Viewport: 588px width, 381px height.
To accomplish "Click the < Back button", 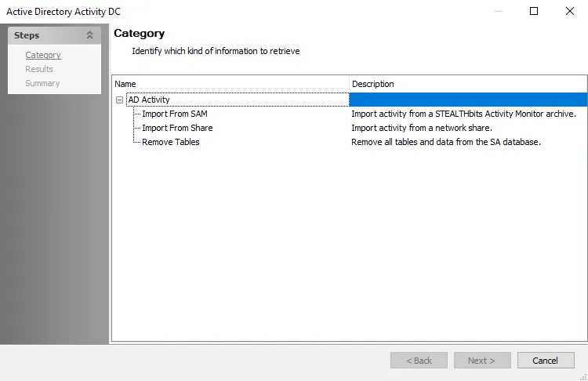I will pyautogui.click(x=419, y=361).
